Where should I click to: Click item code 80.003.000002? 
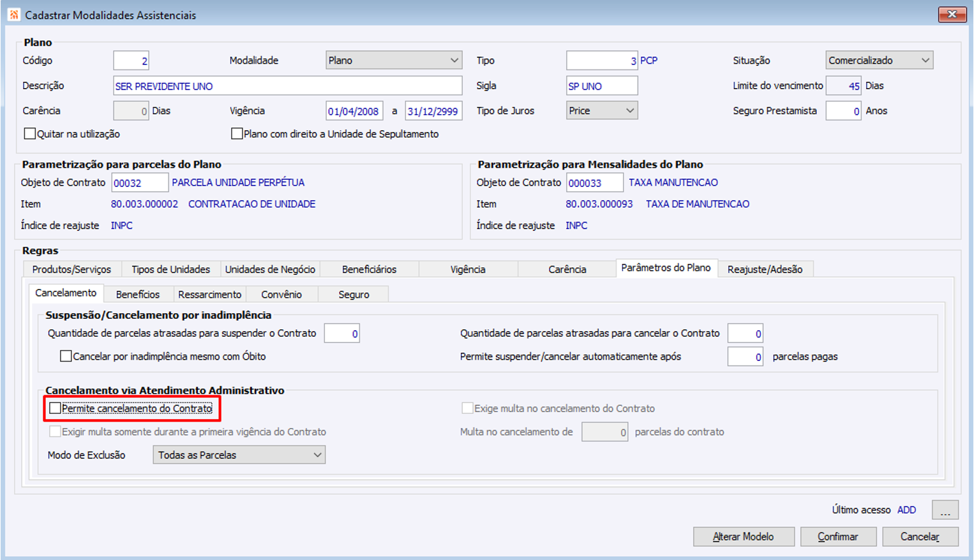[144, 204]
